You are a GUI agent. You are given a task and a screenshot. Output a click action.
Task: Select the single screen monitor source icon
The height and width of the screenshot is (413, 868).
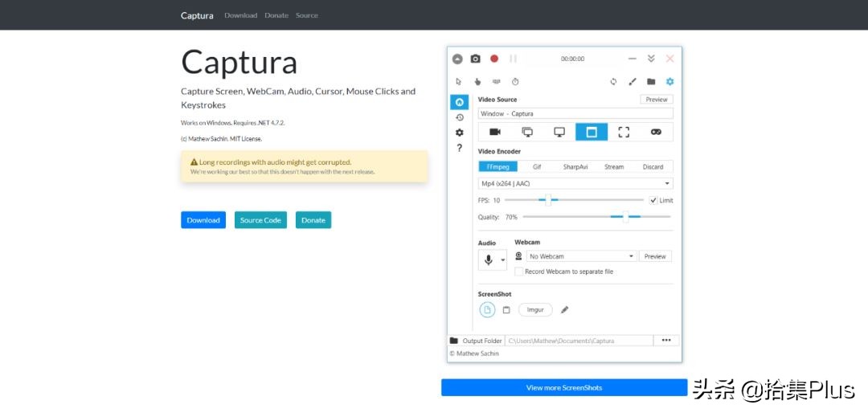(559, 132)
